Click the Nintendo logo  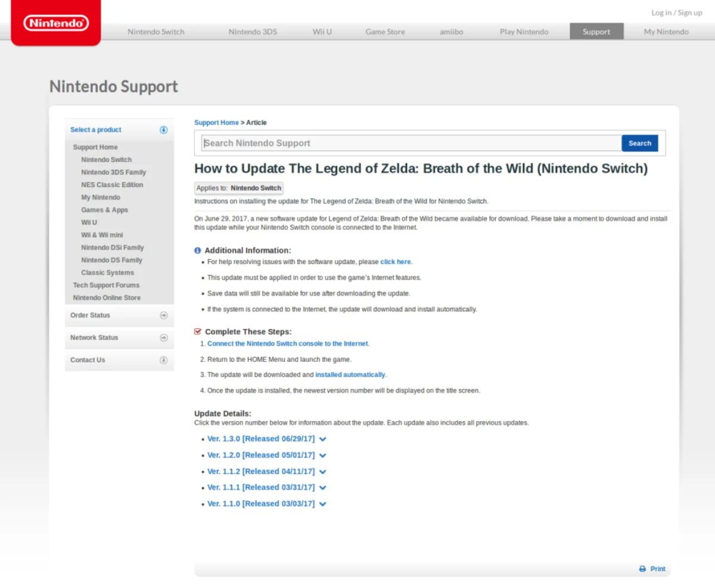coord(56,23)
